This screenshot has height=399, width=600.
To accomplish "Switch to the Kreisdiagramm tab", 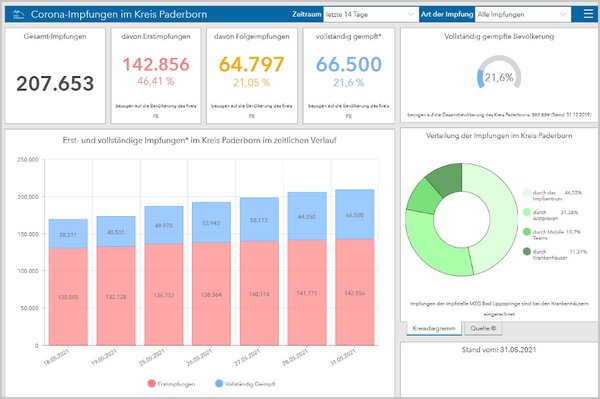I will click(434, 328).
